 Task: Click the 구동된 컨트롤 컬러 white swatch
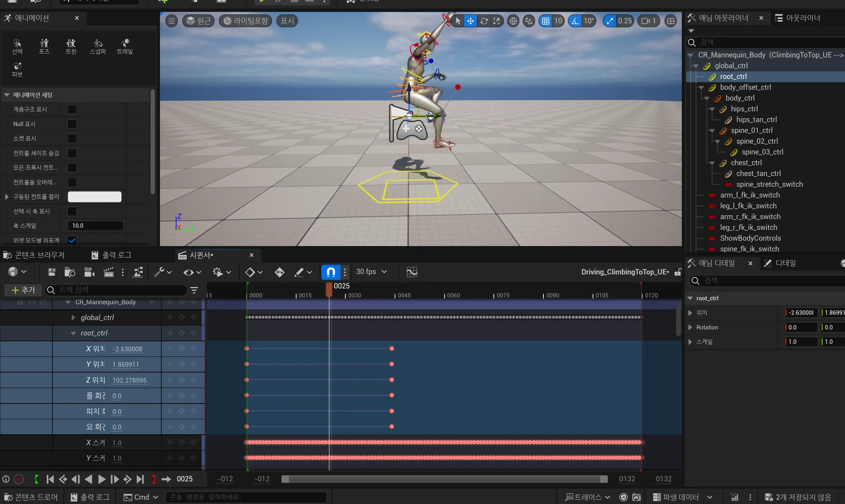tap(94, 197)
